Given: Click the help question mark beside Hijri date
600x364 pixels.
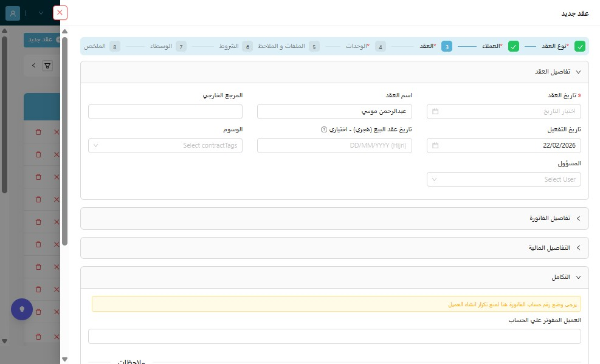Looking at the screenshot, I should [x=324, y=129].
